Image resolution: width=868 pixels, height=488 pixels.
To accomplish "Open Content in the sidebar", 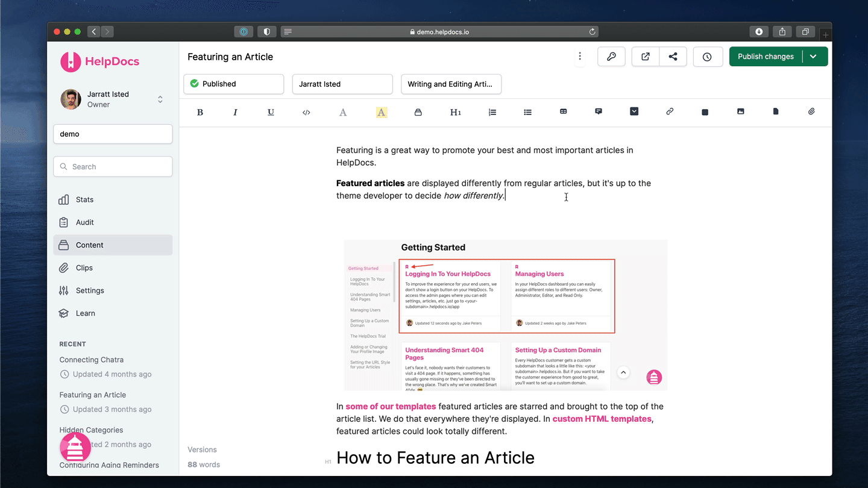I will pyautogui.click(x=113, y=245).
